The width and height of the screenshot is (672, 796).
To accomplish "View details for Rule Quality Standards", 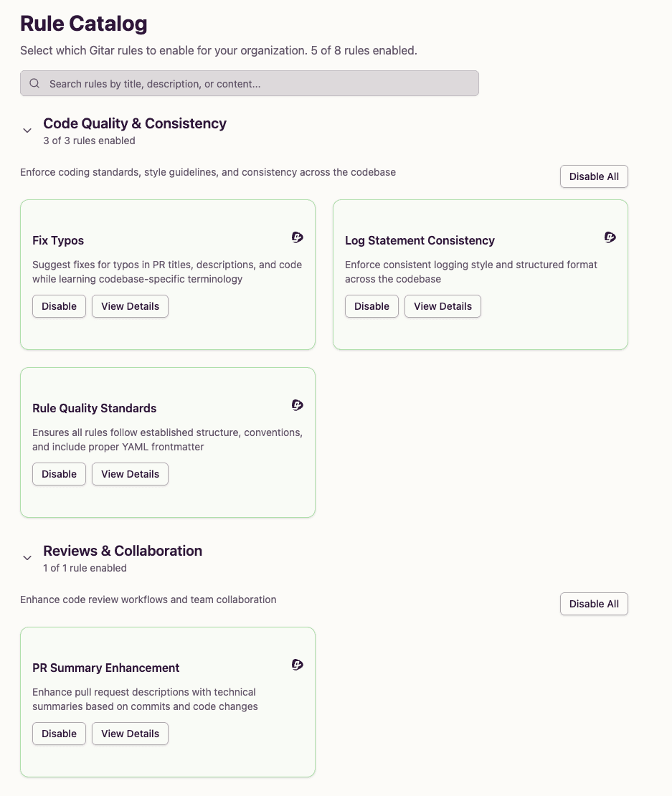I will 130,474.
